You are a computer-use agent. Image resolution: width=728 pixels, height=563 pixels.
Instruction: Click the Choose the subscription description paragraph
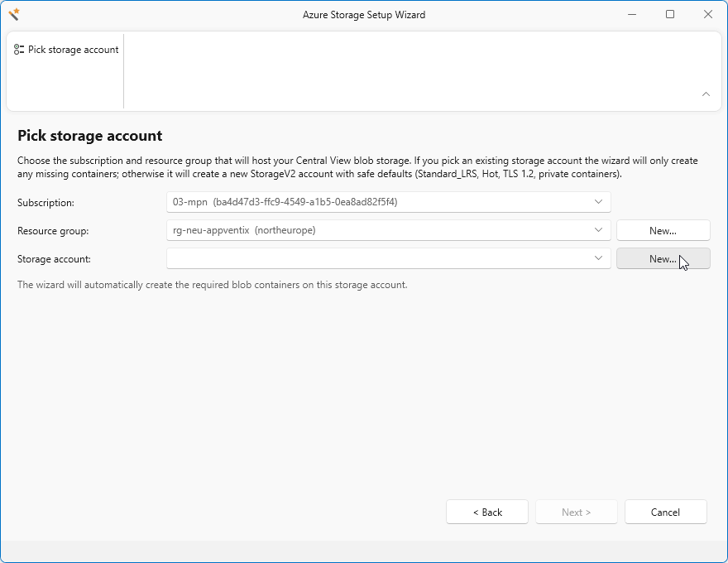357,167
